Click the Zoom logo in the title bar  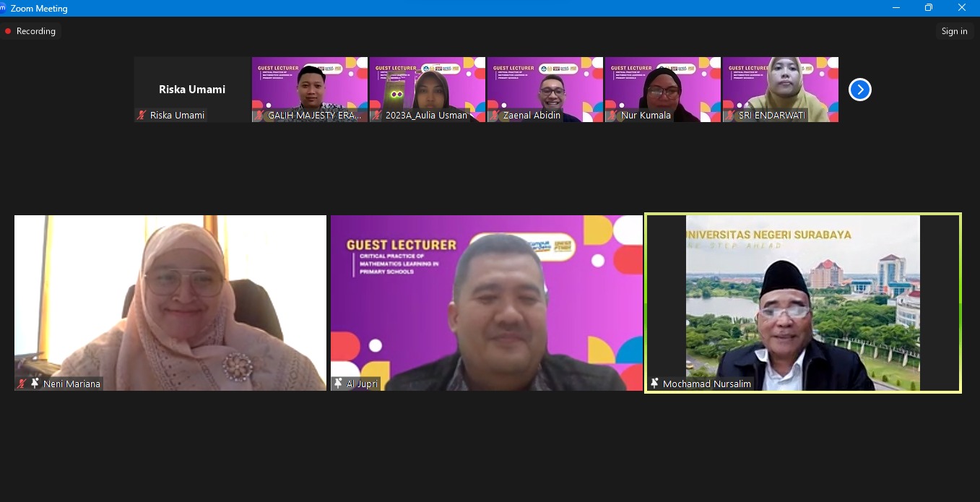pos(3,8)
